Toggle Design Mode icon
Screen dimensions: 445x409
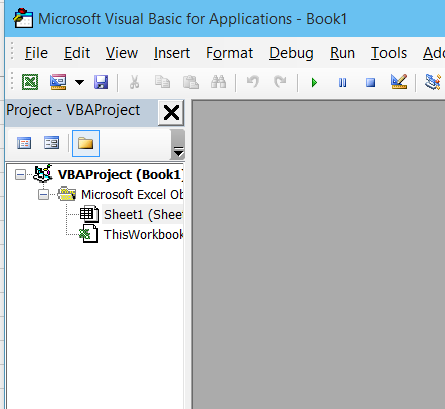click(399, 82)
